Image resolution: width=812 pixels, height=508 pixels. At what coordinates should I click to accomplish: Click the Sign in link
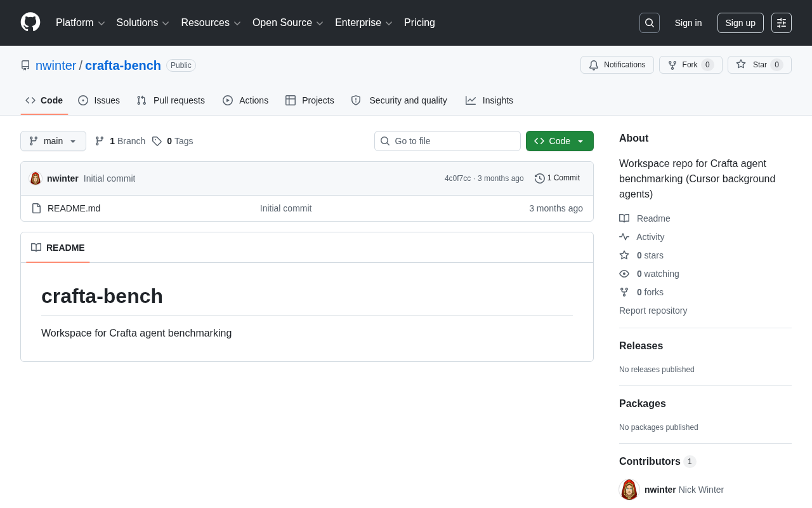688,23
